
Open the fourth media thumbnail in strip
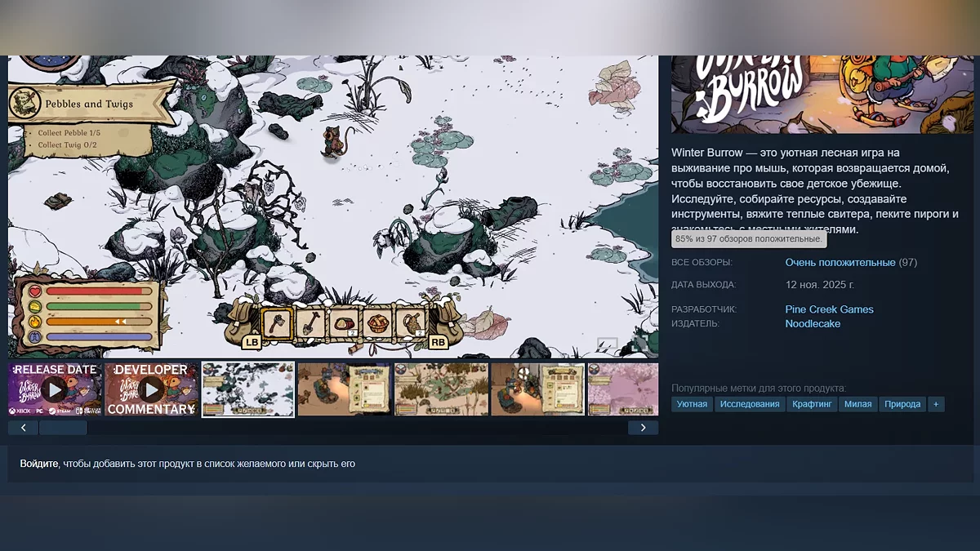(x=344, y=389)
